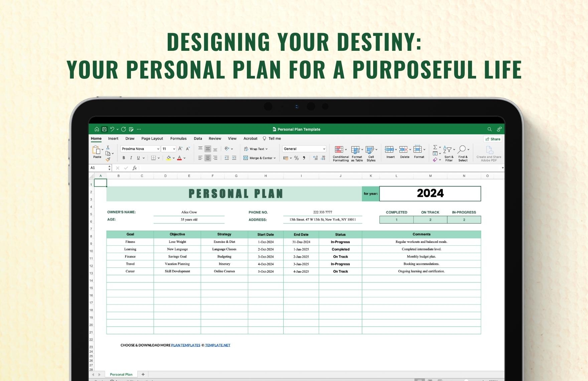
Task: Click the Increase Indent icon
Action: [x=234, y=158]
